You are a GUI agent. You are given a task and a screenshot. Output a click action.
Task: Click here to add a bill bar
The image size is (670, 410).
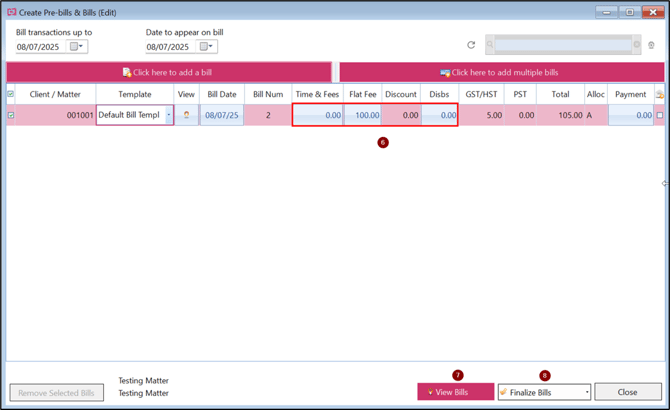click(168, 72)
